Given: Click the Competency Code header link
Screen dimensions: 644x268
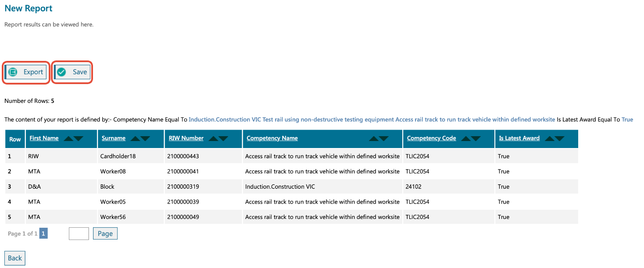Looking at the screenshot, I should [431, 138].
